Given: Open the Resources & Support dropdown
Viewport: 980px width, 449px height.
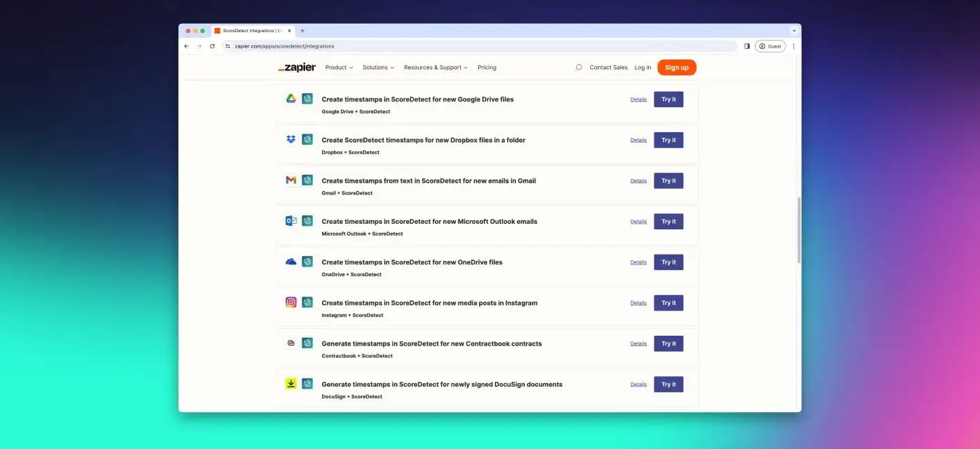Looking at the screenshot, I should click(x=436, y=68).
